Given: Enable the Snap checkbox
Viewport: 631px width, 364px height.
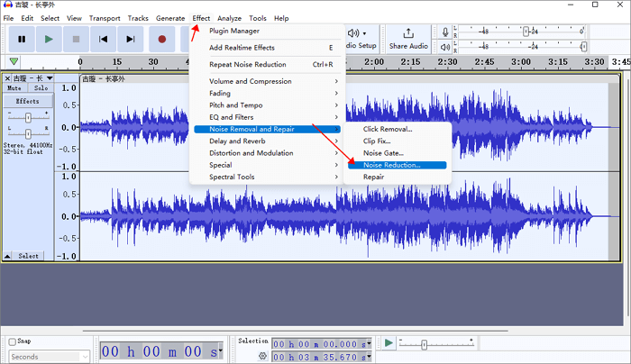Looking at the screenshot, I should (x=13, y=341).
